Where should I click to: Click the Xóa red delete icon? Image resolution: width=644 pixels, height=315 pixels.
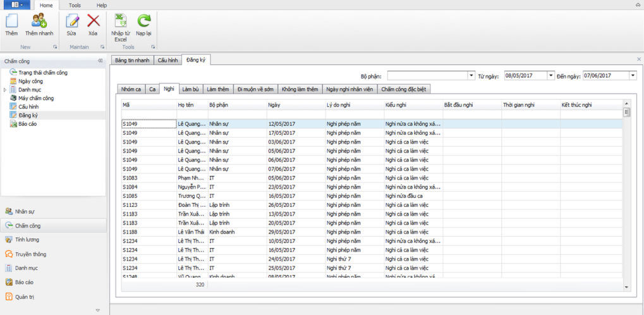coord(94,22)
